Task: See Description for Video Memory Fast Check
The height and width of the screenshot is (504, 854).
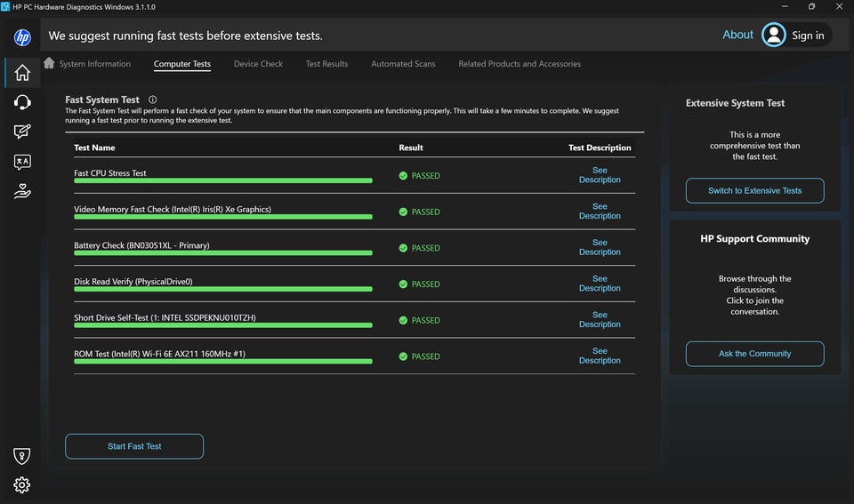Action: pos(600,212)
